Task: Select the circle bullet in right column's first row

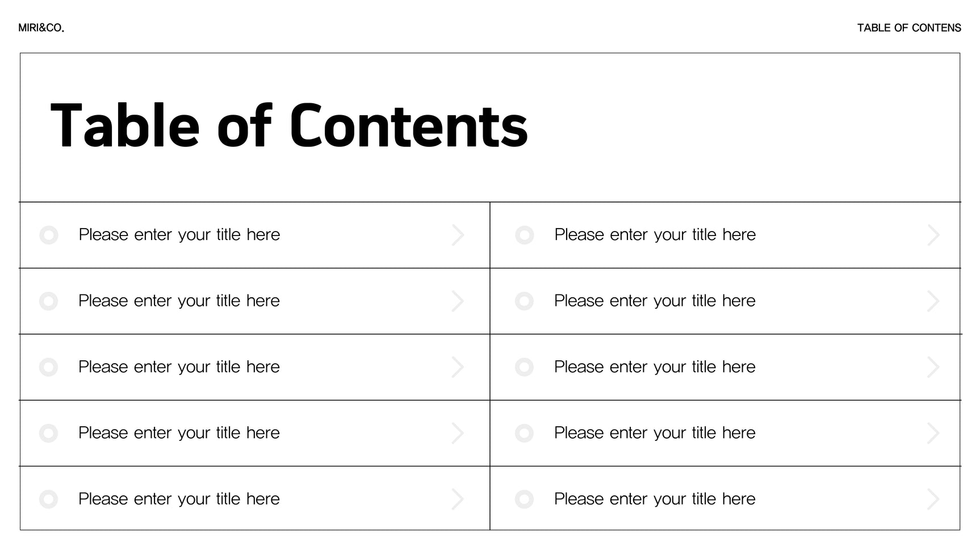Action: coord(525,235)
